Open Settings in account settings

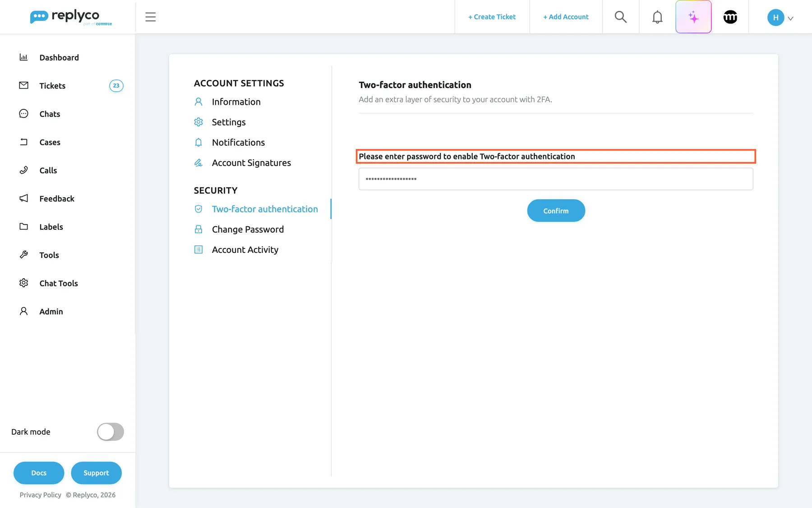tap(229, 122)
